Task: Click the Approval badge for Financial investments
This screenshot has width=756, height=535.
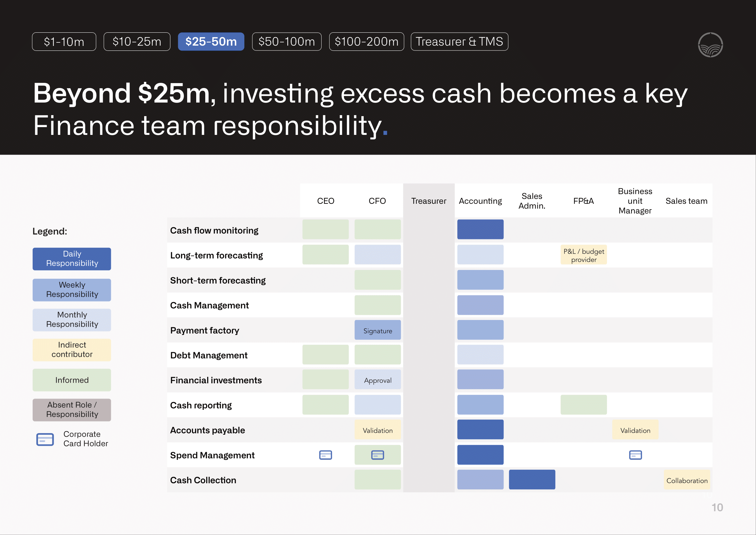Action: [377, 380]
